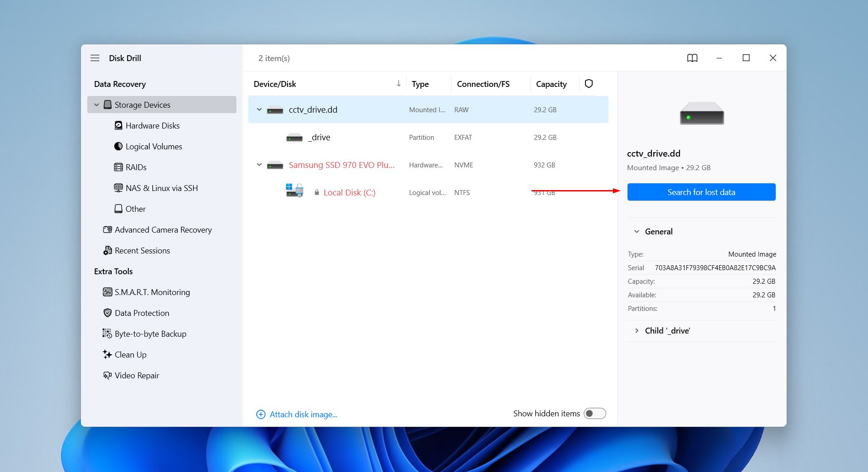Click the RAIDs icon

pos(118,167)
